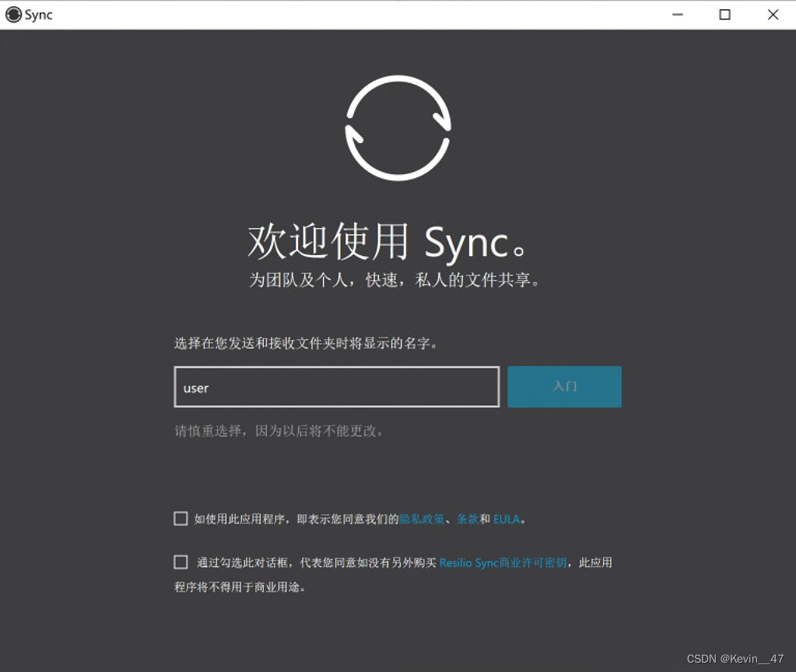Click the label above the name field
Image resolution: width=796 pixels, height=672 pixels.
click(306, 343)
